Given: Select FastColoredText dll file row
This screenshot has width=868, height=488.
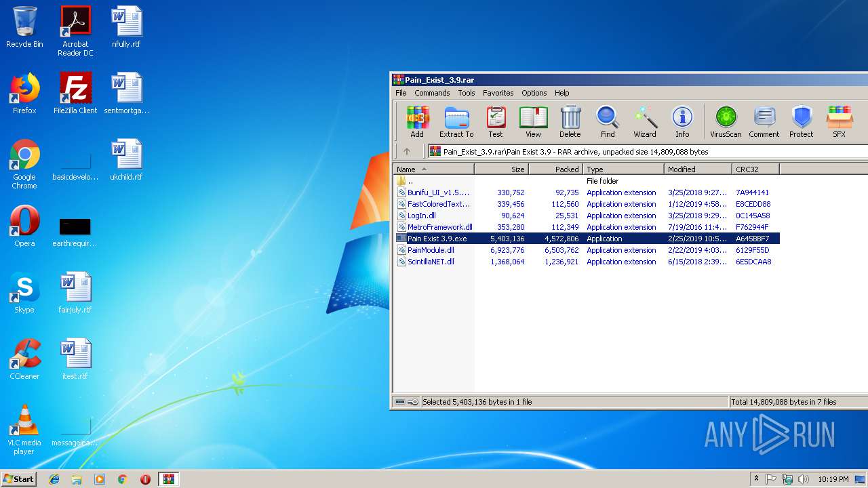Looking at the screenshot, I should (x=587, y=204).
